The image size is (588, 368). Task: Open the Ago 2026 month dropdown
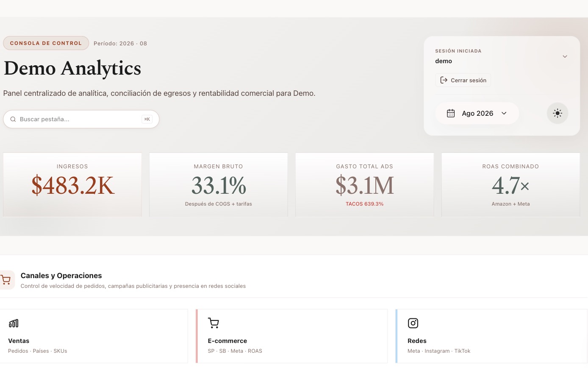(477, 113)
